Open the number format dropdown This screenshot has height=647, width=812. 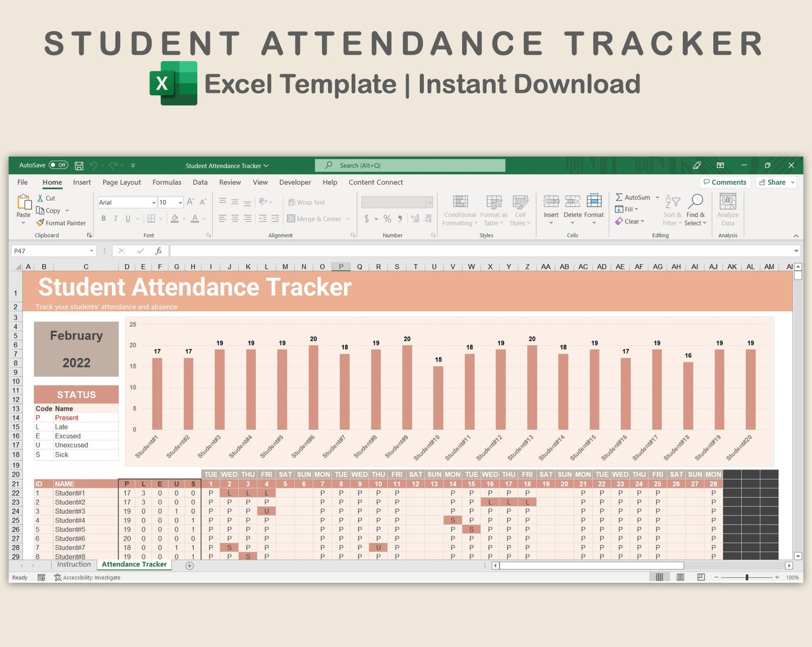coord(430,203)
